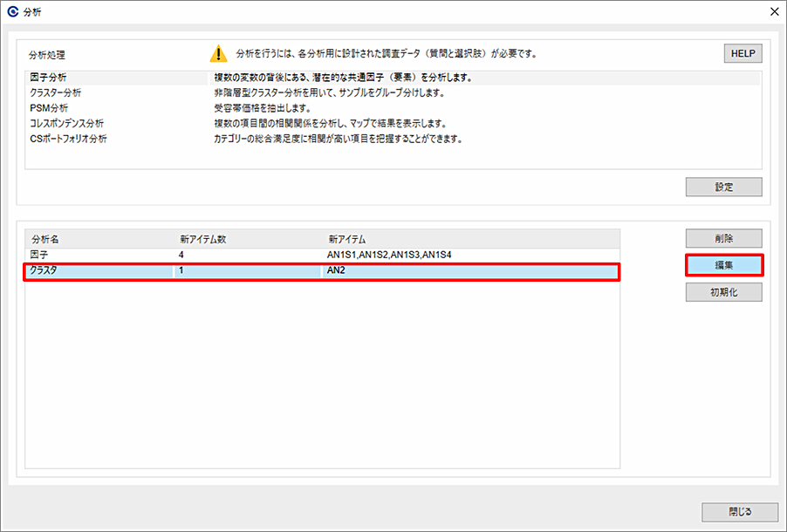Click the 受容帯価格を抽出します description
The height and width of the screenshot is (532, 787).
click(x=263, y=108)
